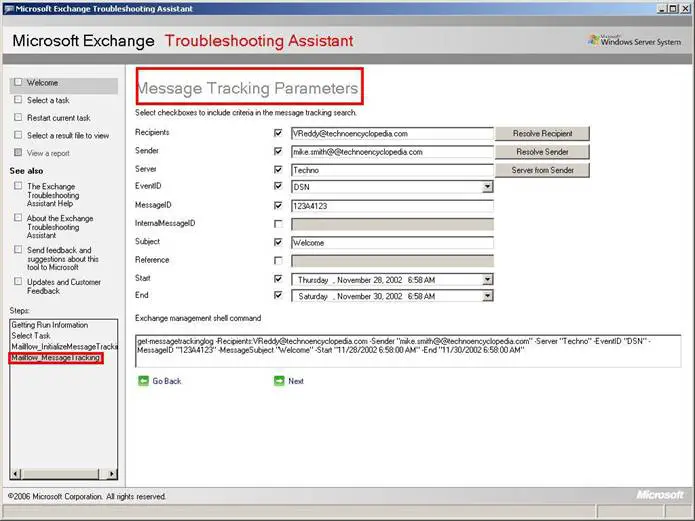The image size is (695, 521).
Task: Click the icon beside Restart current task
Action: point(18,118)
